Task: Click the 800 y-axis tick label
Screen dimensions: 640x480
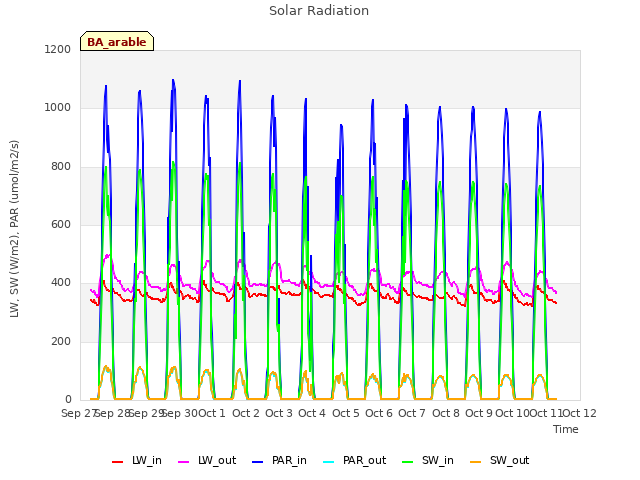Action: [x=61, y=166]
